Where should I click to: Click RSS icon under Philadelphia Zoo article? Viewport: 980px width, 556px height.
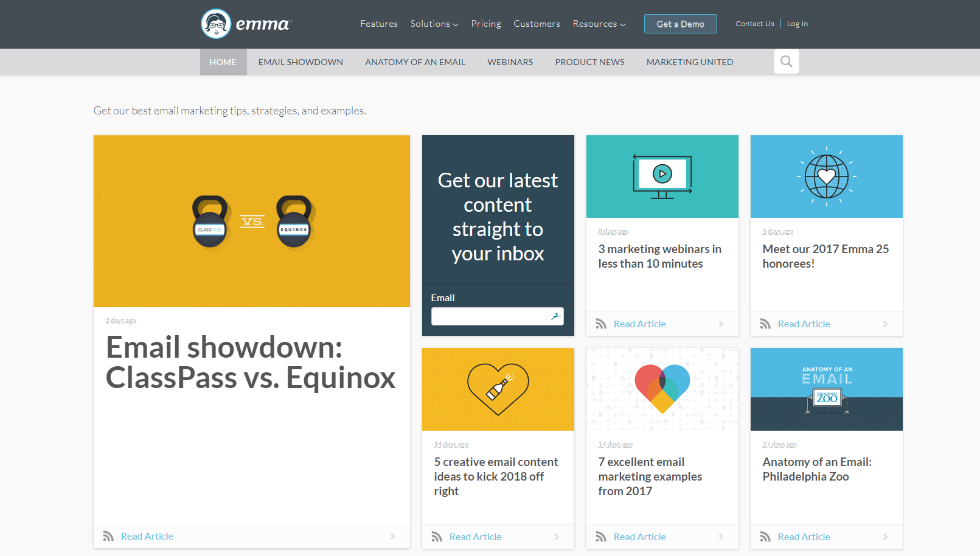(765, 537)
